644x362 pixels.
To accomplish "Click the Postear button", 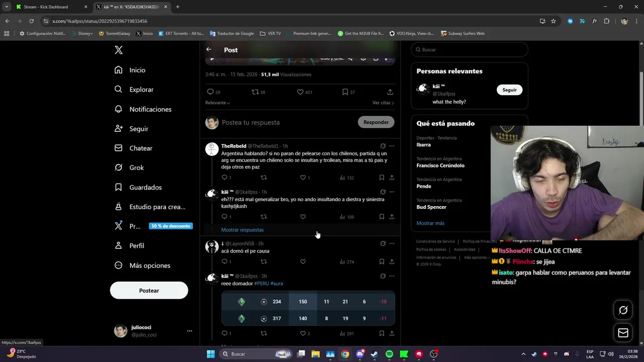I will (x=149, y=291).
